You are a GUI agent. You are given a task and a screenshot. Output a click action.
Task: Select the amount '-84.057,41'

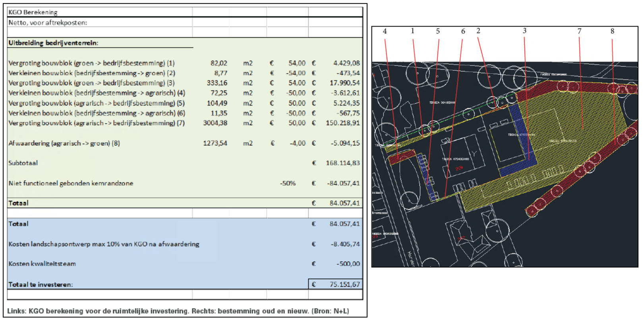[344, 183]
